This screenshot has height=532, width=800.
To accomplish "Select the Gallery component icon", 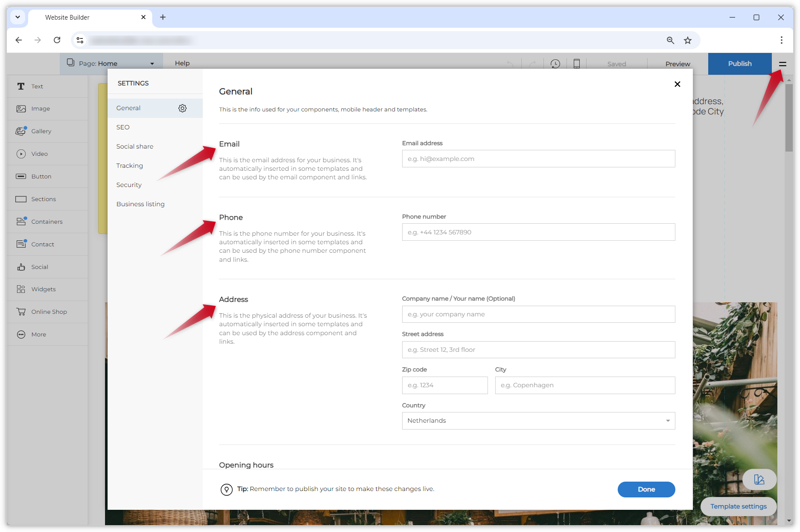I will [21, 131].
